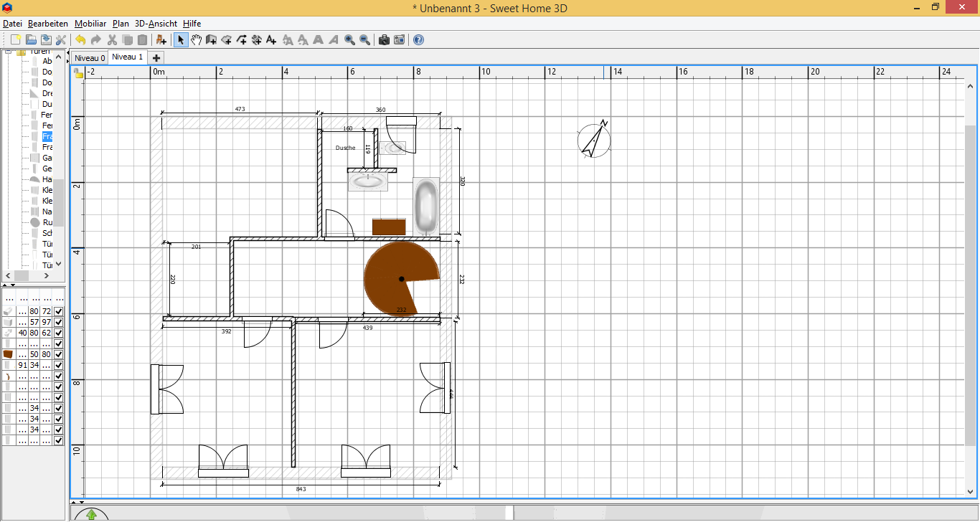Select the Create rooms tool
This screenshot has height=522, width=980.
226,40
